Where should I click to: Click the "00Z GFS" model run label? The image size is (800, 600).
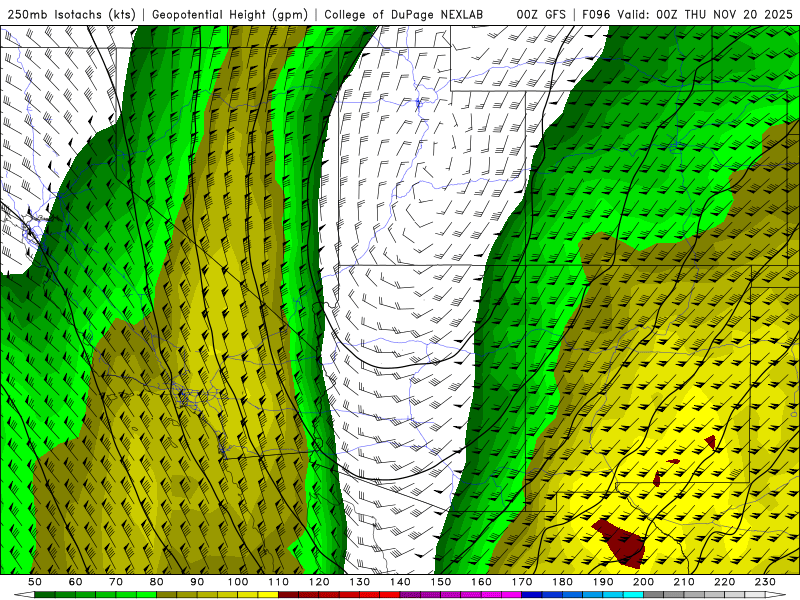pos(541,14)
